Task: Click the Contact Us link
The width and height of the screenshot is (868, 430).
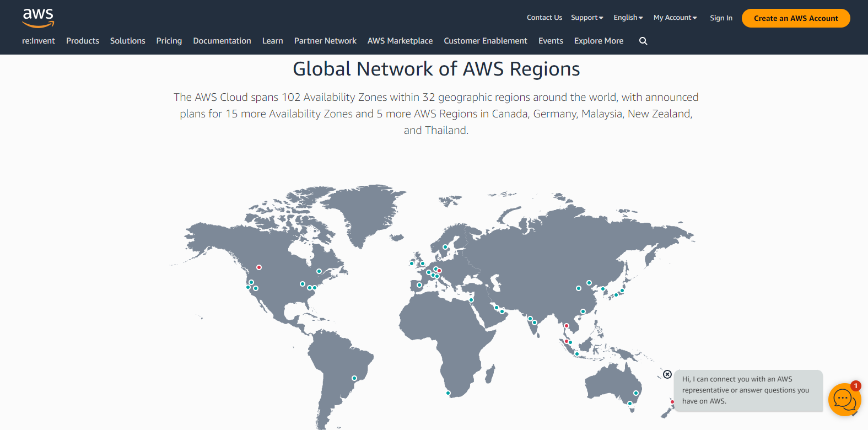Action: pyautogui.click(x=544, y=18)
